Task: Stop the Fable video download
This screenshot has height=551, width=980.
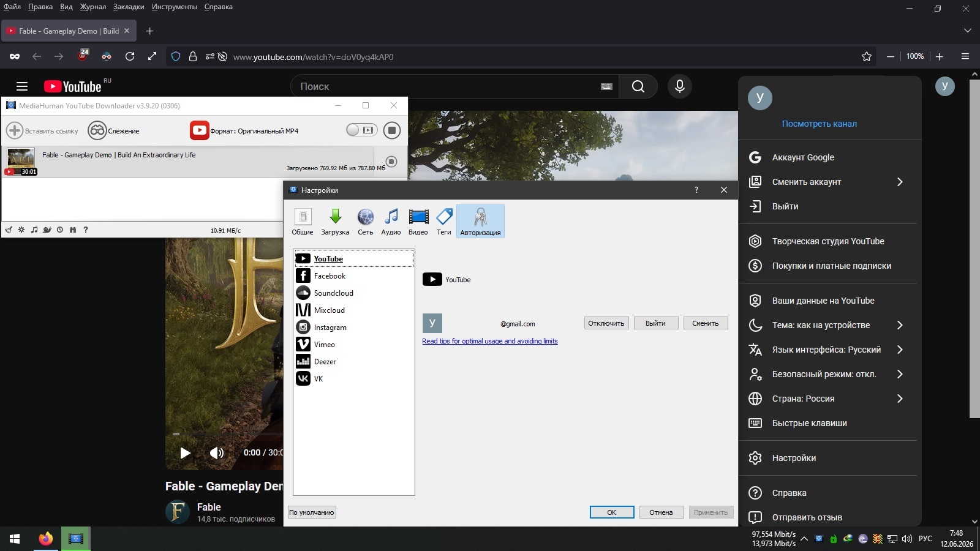Action: pos(391,162)
